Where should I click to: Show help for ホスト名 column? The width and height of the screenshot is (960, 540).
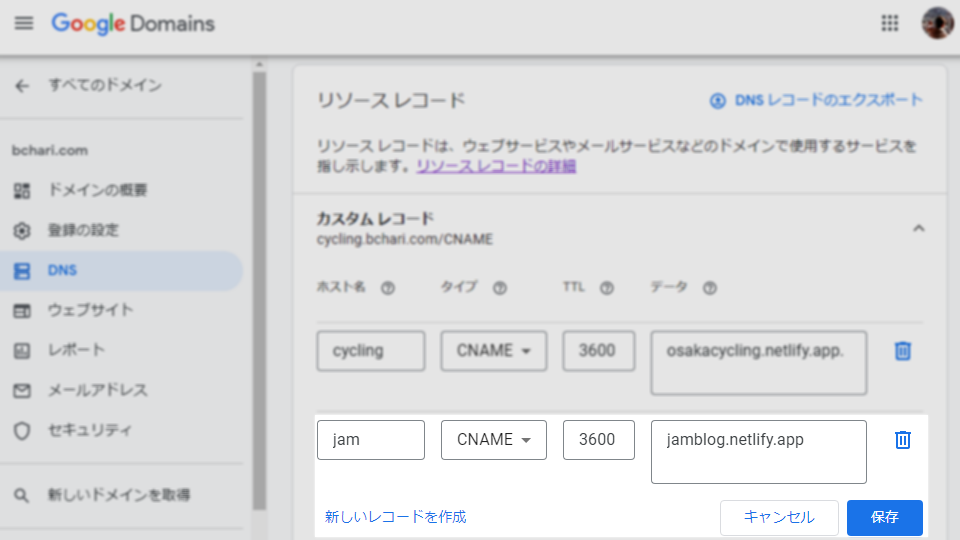[x=388, y=288]
